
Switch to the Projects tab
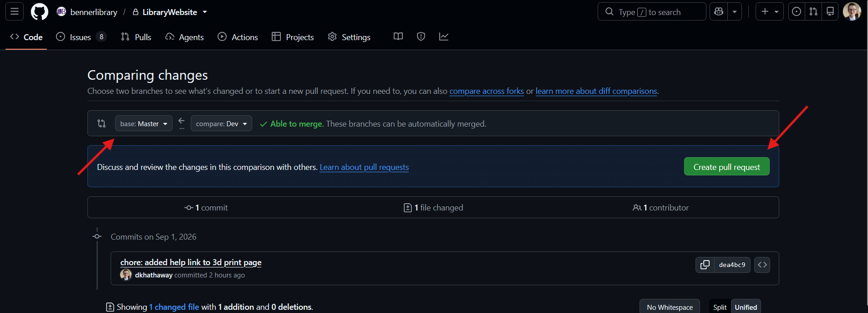[293, 37]
